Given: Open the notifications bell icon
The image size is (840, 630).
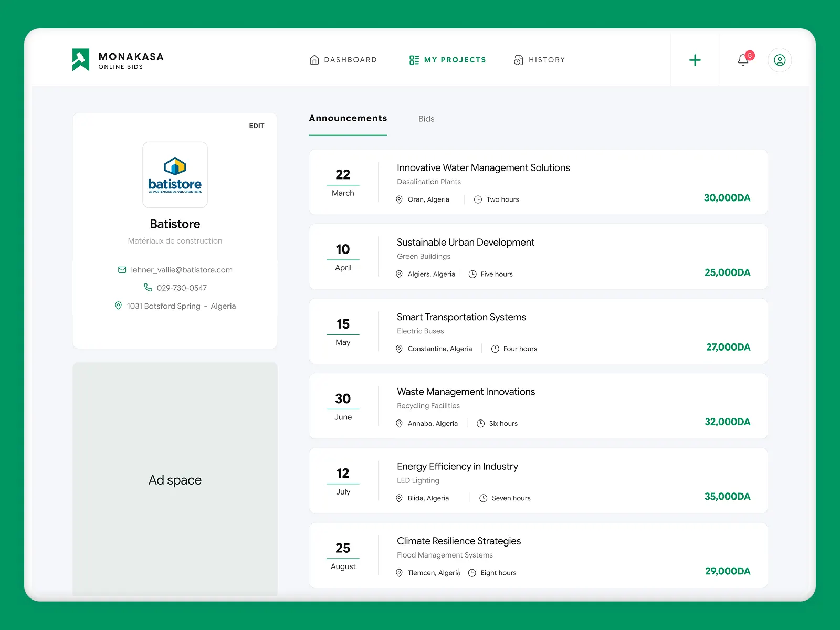Looking at the screenshot, I should coord(743,60).
